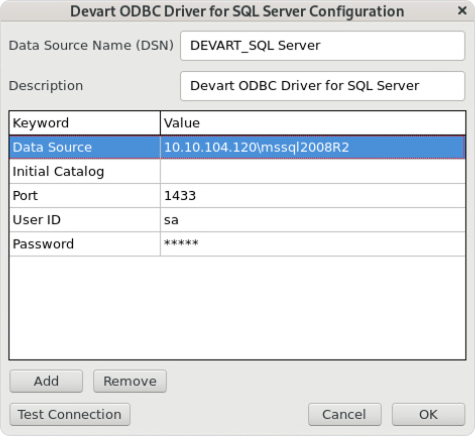Click the 1433 port value

pyautogui.click(x=313, y=196)
